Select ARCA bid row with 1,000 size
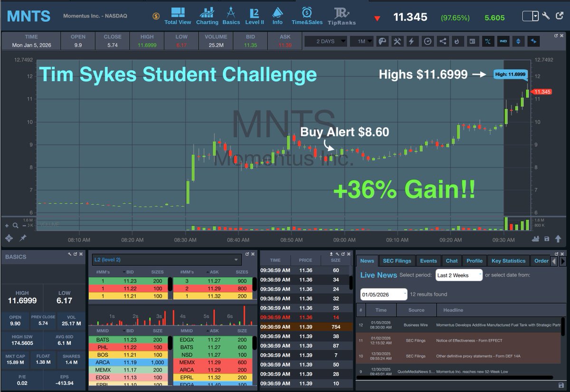570x392 pixels. [x=128, y=362]
